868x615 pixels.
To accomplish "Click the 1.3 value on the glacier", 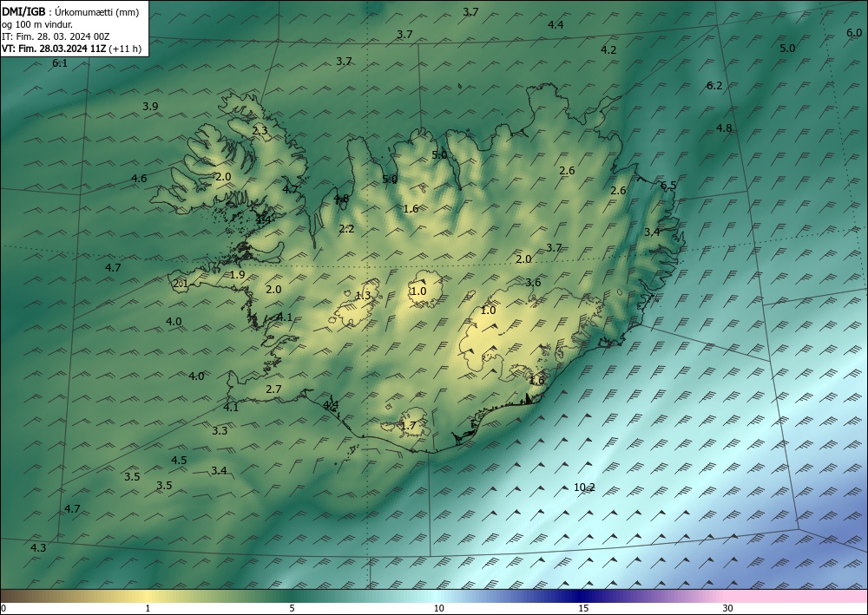I will pyautogui.click(x=363, y=296).
